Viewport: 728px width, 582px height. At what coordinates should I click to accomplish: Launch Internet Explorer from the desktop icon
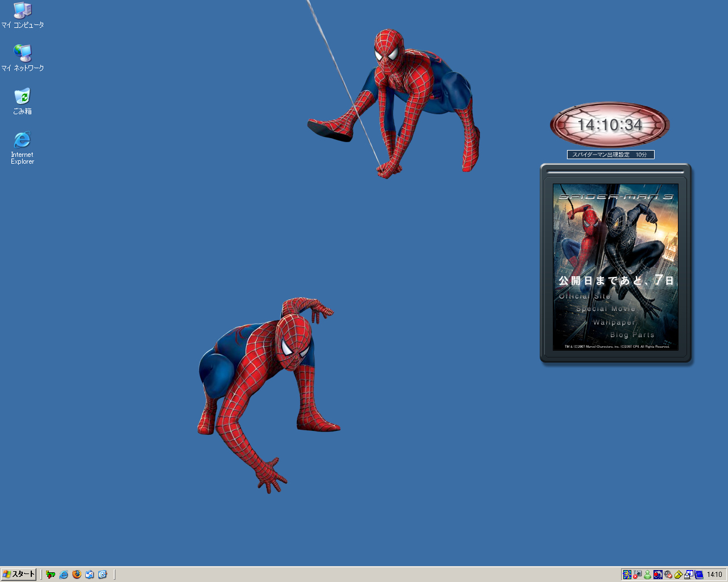[22, 148]
